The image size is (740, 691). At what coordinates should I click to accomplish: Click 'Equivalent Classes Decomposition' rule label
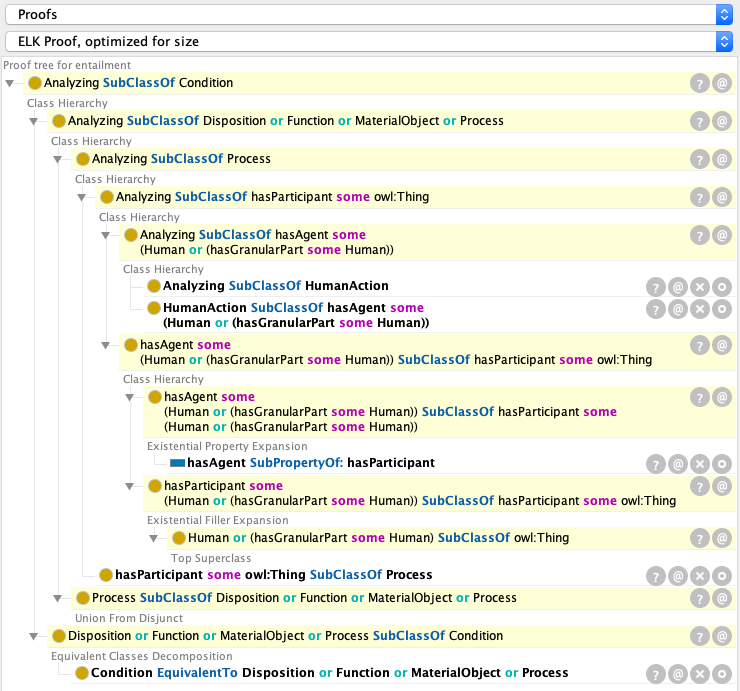pos(142,657)
